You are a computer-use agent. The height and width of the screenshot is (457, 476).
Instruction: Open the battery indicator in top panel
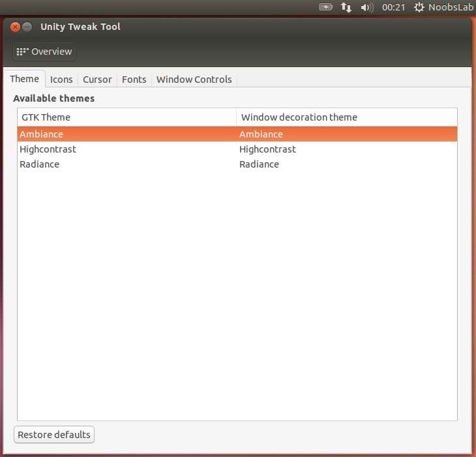[x=326, y=7]
